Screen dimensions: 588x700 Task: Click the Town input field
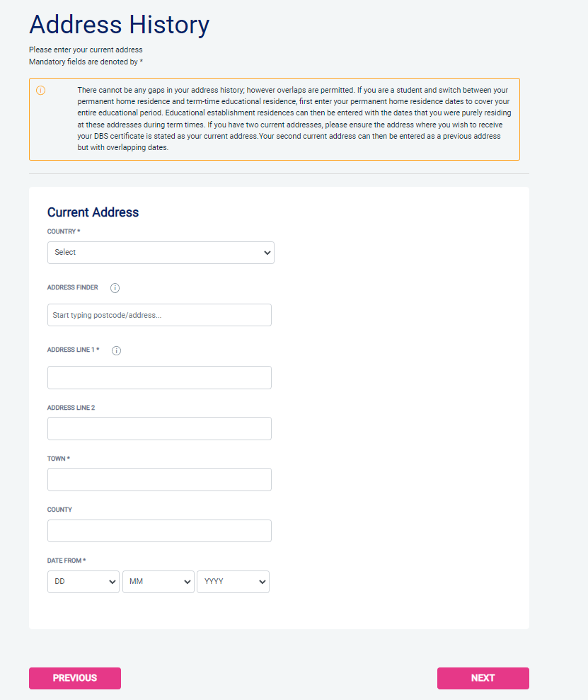(159, 479)
